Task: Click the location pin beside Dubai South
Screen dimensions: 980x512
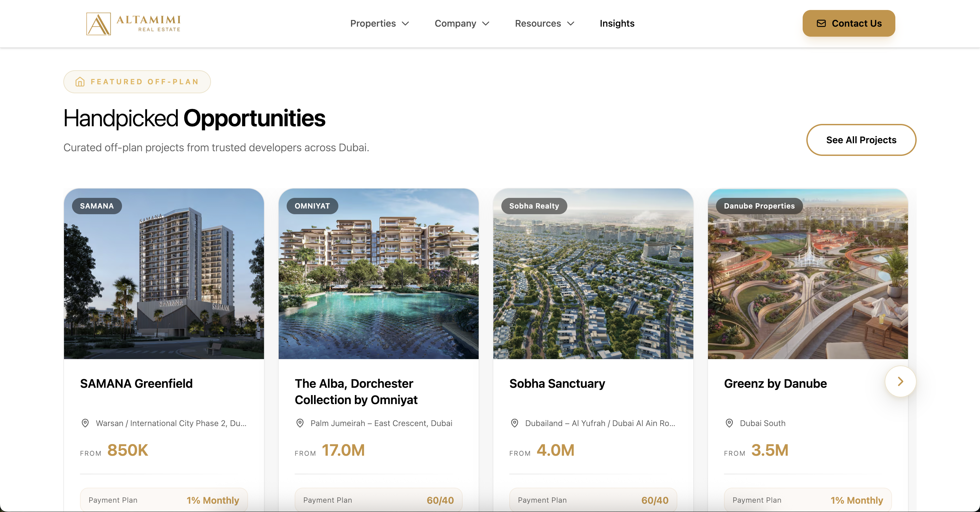Action: coord(729,423)
